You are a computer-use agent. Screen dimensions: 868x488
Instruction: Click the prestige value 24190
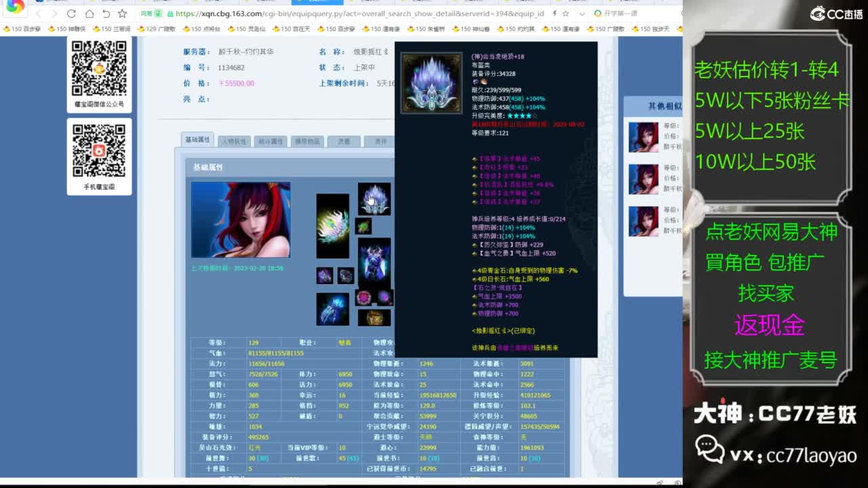pyautogui.click(x=428, y=426)
